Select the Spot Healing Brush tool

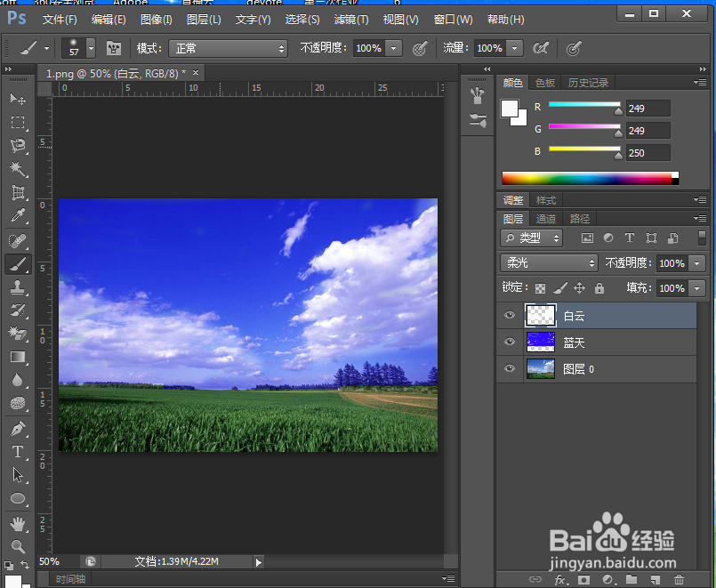(x=18, y=240)
